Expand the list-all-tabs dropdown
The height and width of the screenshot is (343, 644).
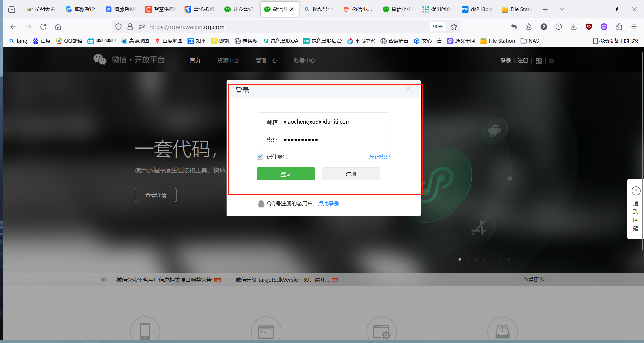pyautogui.click(x=562, y=9)
